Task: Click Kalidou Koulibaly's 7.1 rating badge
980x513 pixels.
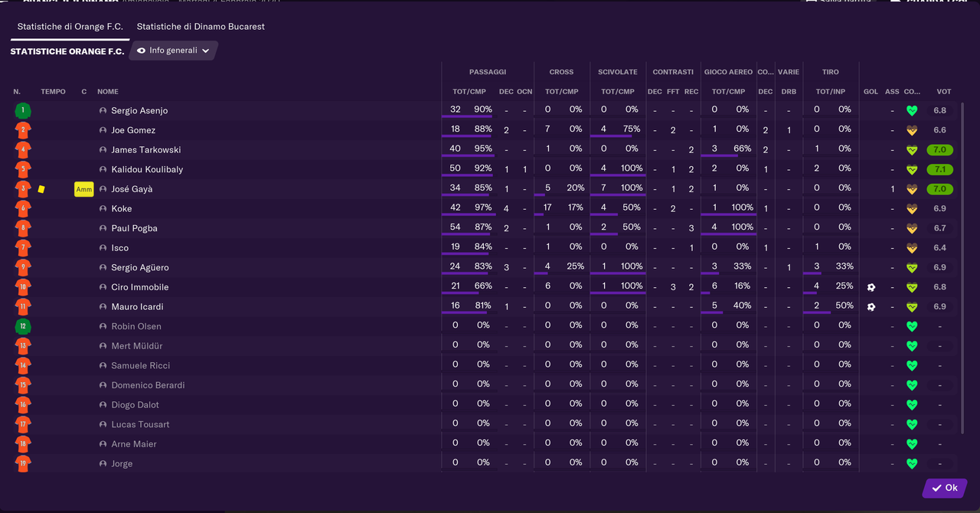Action: click(940, 169)
